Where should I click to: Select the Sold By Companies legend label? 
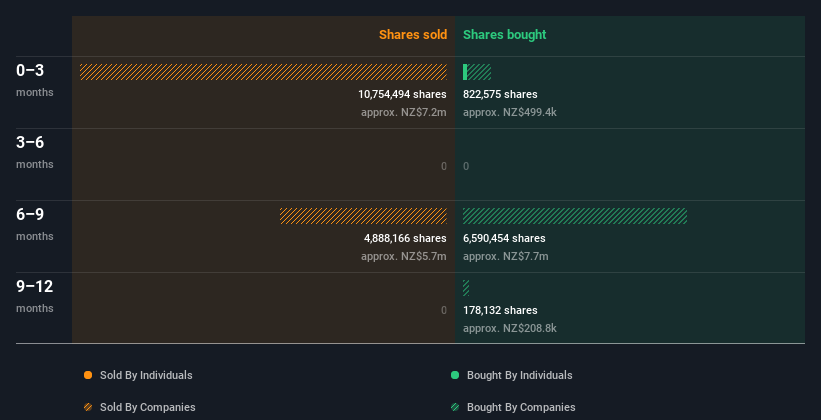(148, 407)
